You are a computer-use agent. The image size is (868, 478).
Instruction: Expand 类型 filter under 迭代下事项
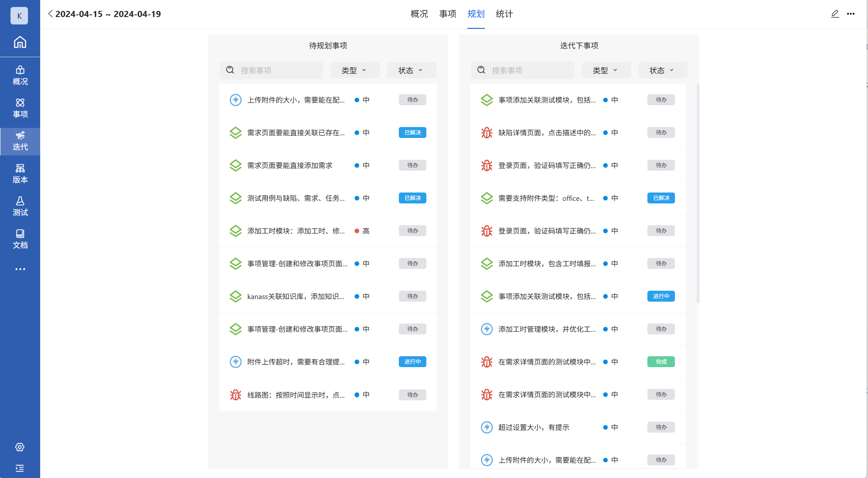click(605, 70)
